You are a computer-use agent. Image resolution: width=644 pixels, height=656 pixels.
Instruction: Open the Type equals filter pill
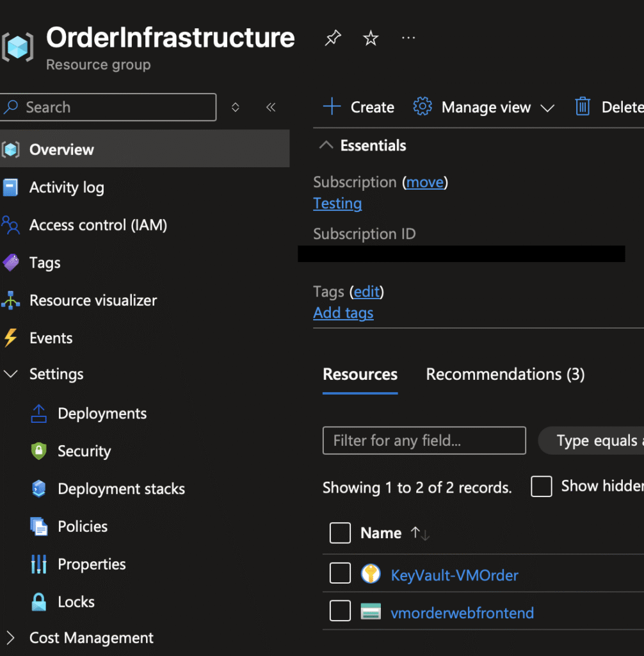pos(592,441)
